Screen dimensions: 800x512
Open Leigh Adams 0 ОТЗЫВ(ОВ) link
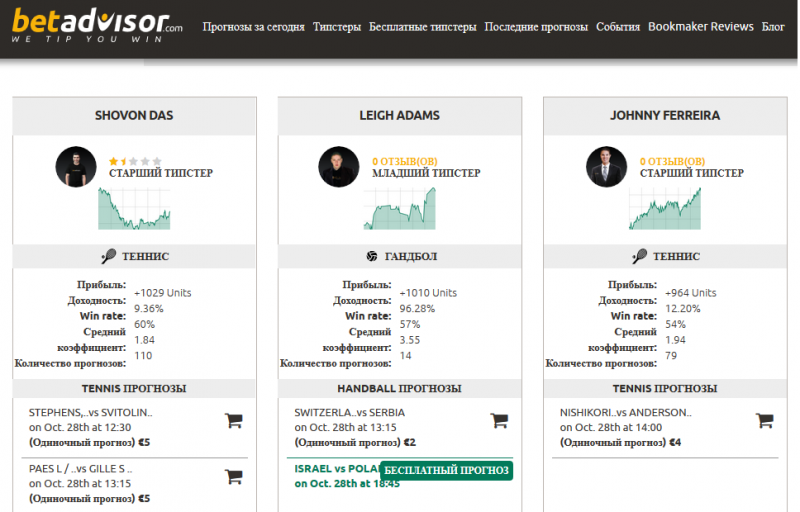(x=405, y=161)
